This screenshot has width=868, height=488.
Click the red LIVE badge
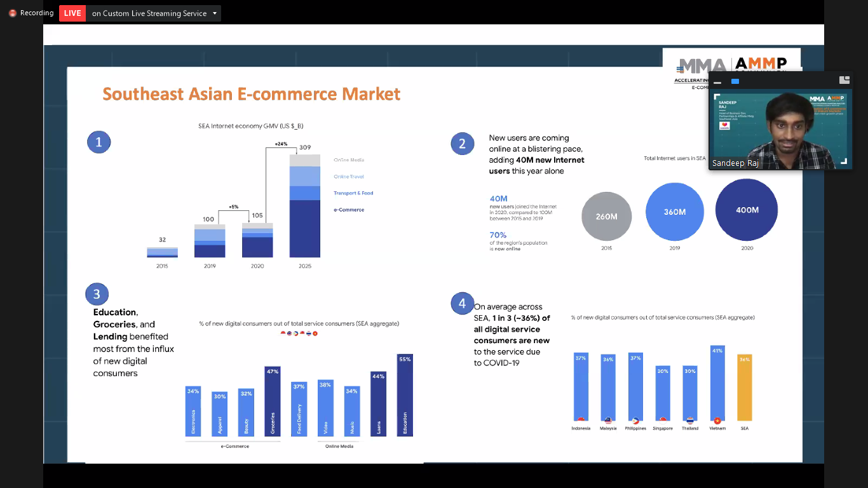click(72, 13)
